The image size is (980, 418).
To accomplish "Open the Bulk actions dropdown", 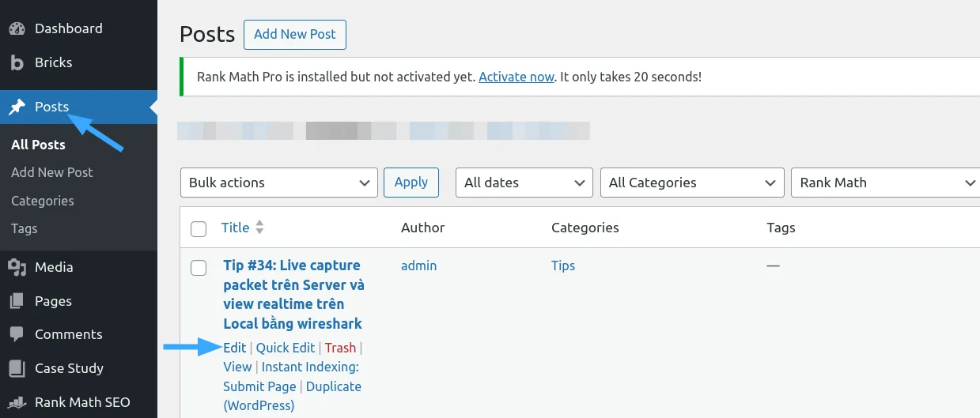I will coord(278,183).
